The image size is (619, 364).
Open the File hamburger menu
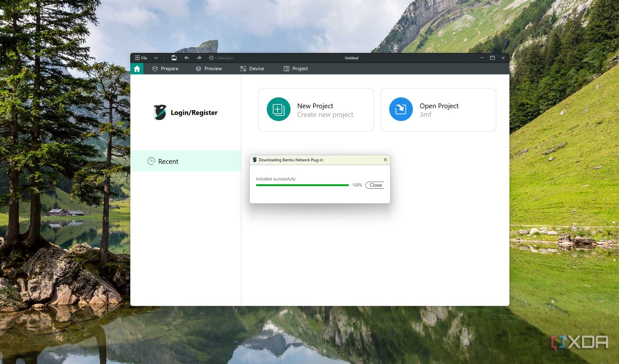coord(141,58)
